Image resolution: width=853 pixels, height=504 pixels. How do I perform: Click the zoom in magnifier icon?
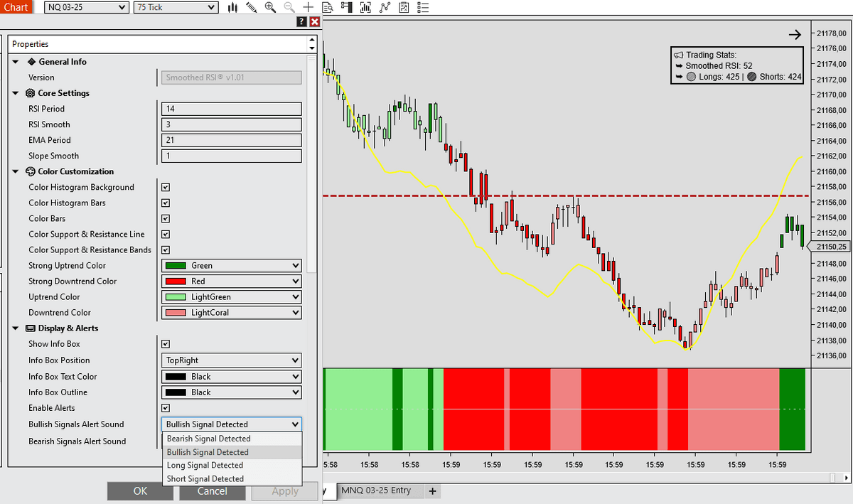coord(270,7)
